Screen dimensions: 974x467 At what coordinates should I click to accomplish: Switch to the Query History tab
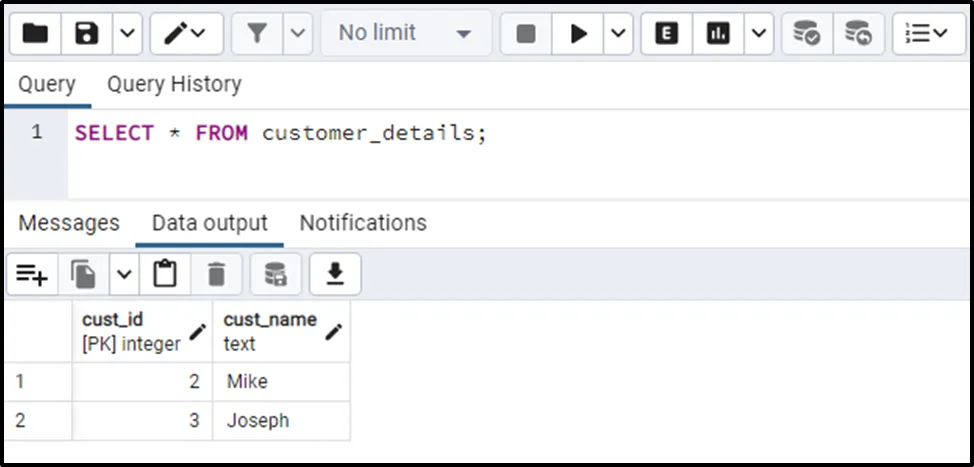(x=174, y=85)
